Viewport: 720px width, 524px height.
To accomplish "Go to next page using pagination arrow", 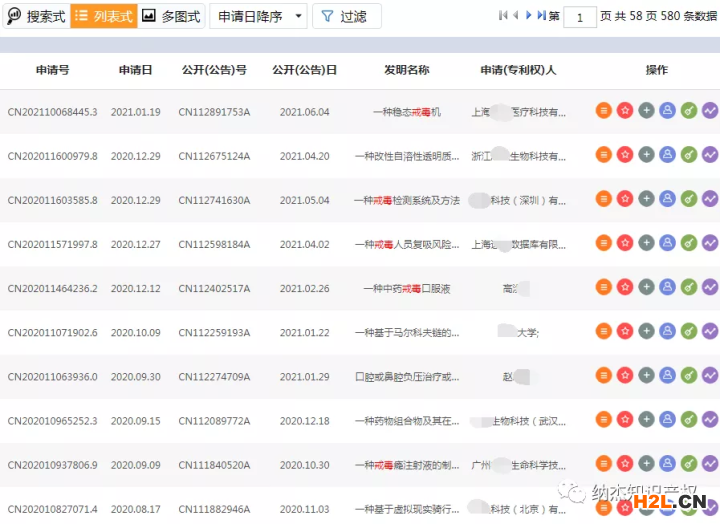I will pyautogui.click(x=528, y=16).
